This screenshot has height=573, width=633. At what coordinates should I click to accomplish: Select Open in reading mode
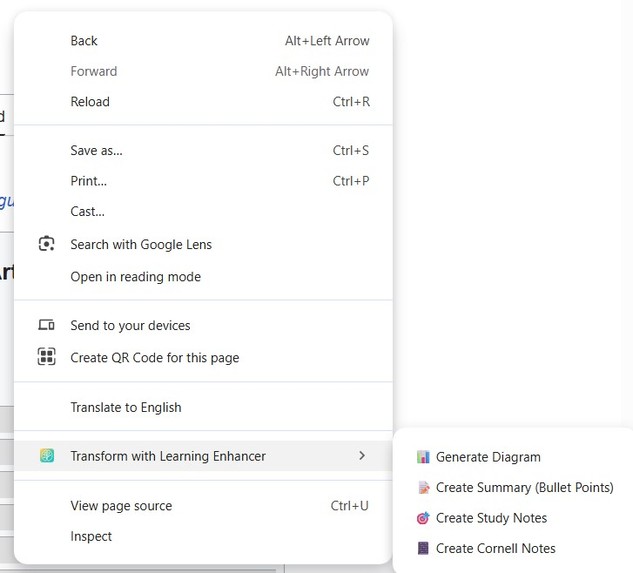click(203, 277)
